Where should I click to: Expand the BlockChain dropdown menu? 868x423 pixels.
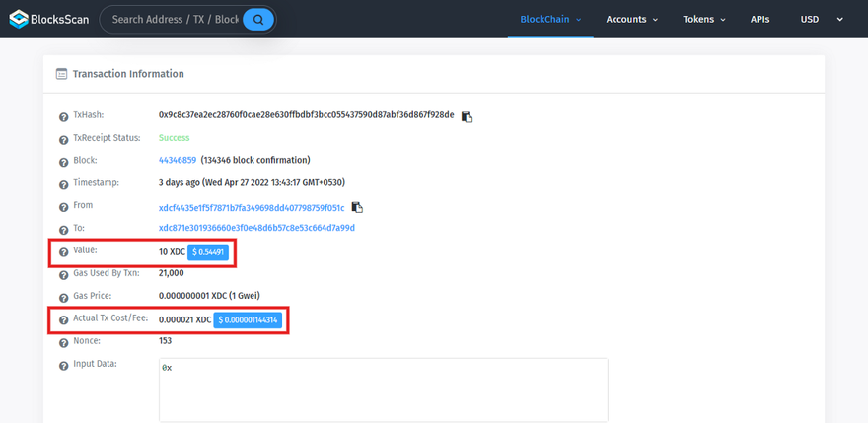pyautogui.click(x=550, y=19)
